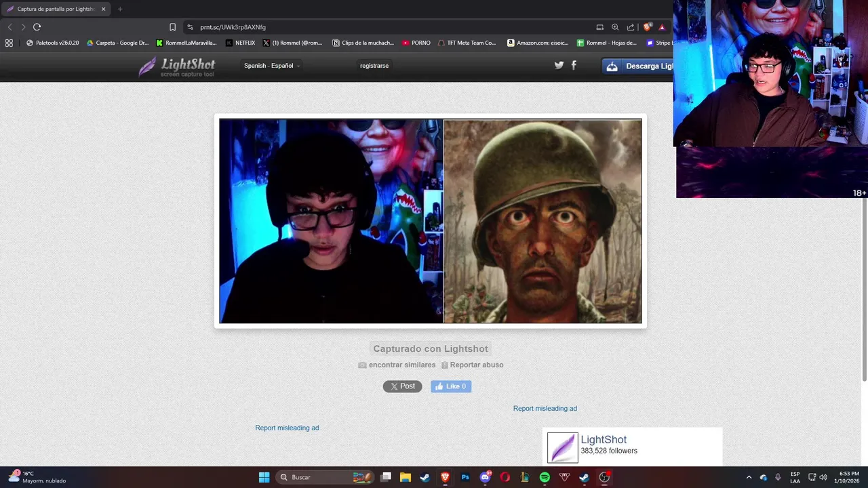Close the Captura de pantalla browser tab

103,9
